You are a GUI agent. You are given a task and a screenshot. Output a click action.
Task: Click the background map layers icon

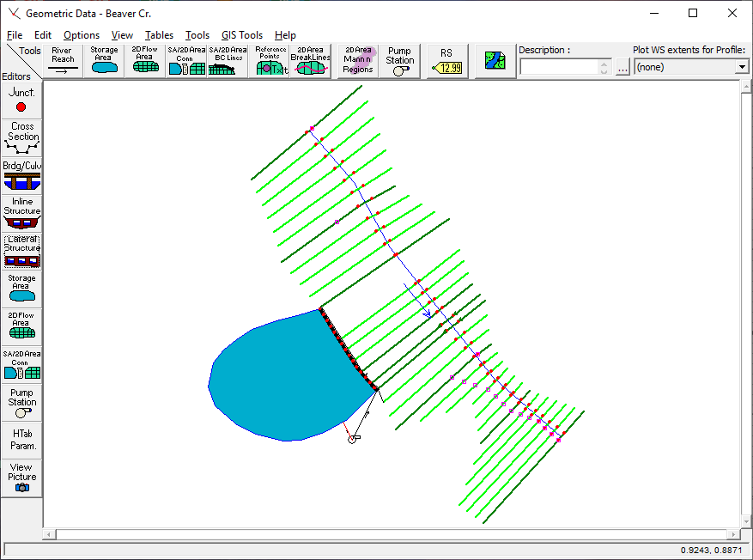495,62
